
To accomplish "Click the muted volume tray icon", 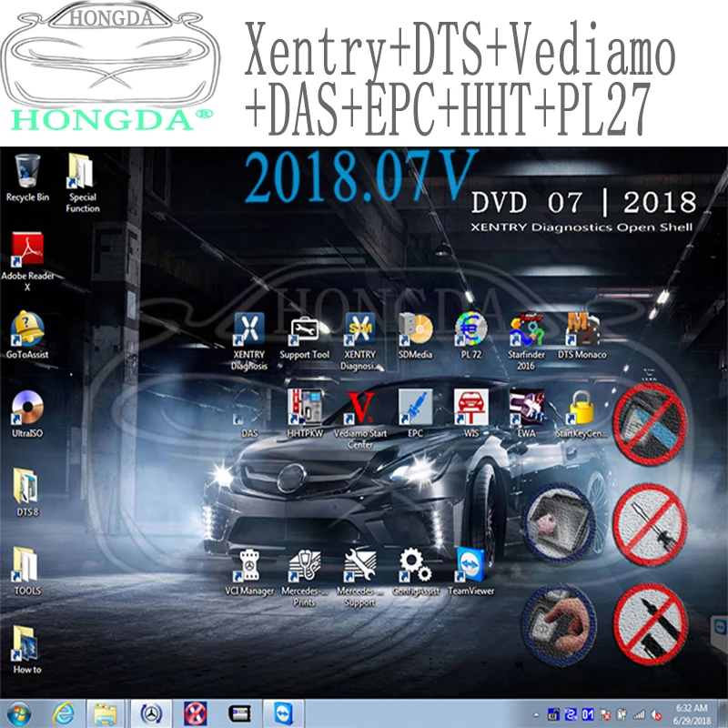I will click(x=656, y=714).
